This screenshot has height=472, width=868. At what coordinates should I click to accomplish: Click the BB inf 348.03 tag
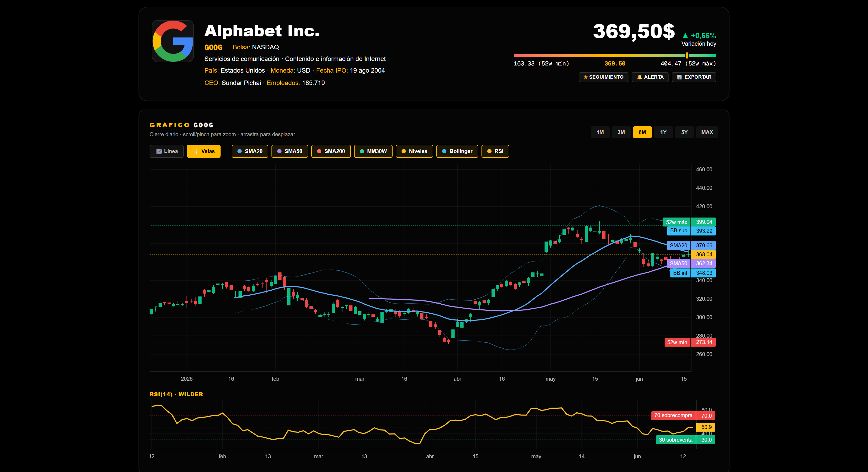[x=693, y=273]
